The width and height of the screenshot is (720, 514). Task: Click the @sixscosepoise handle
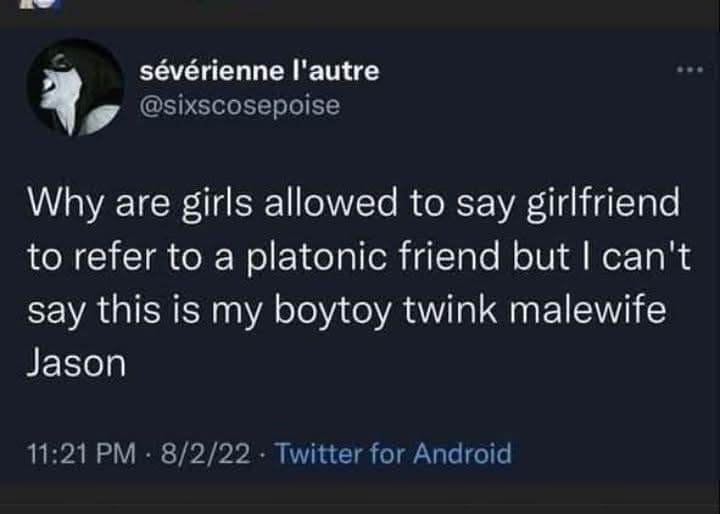coord(241,104)
